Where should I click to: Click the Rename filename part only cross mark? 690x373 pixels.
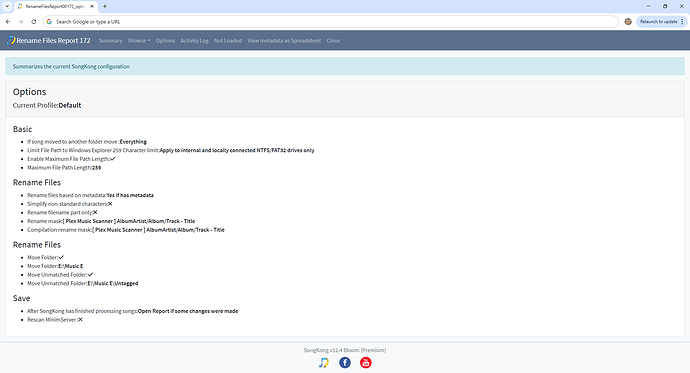[95, 212]
